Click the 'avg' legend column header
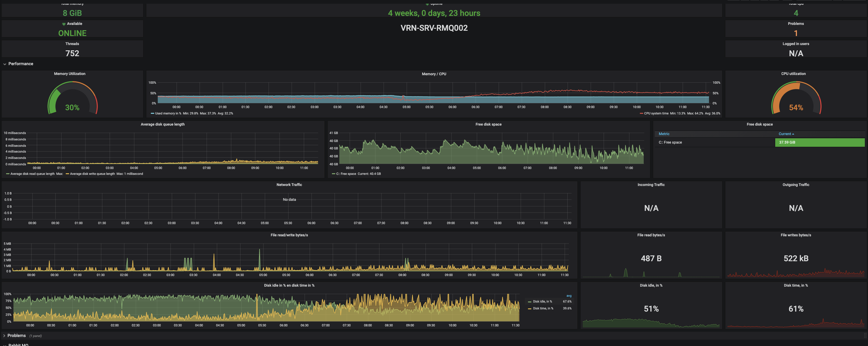This screenshot has height=346, width=868. click(x=569, y=296)
